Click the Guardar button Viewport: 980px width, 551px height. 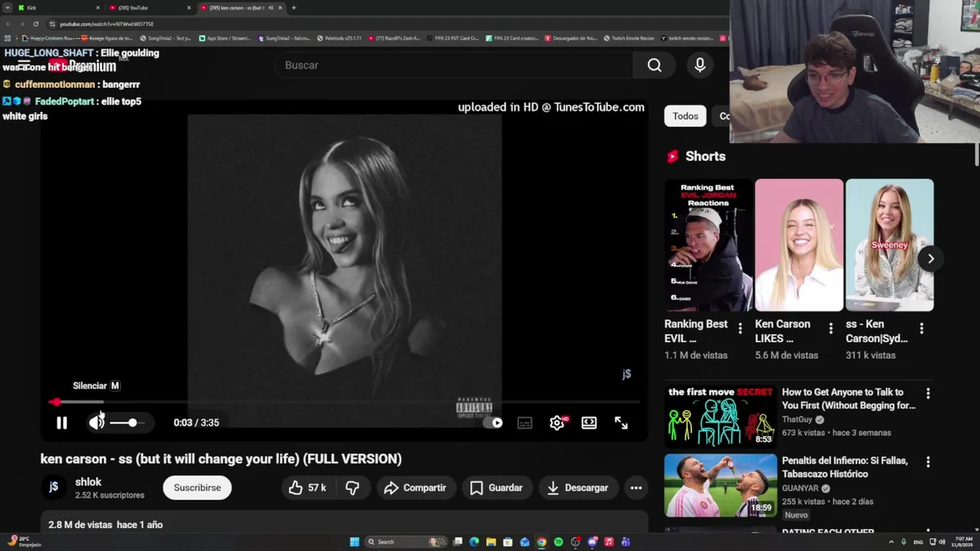(x=496, y=487)
